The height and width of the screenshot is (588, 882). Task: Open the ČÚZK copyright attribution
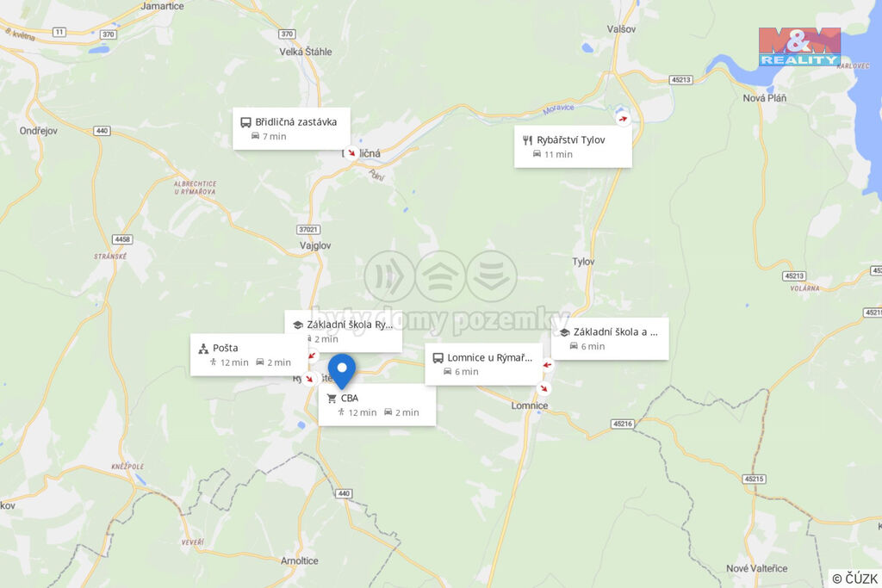[854, 579]
